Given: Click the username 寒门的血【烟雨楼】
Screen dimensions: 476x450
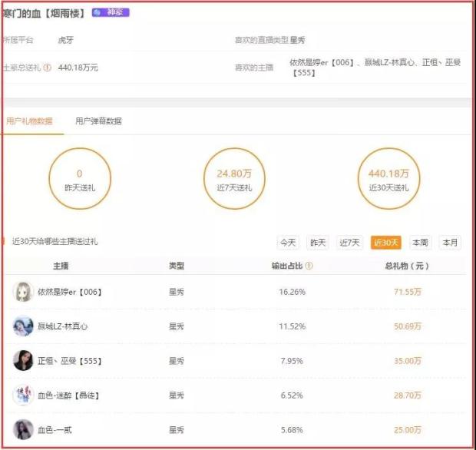Looking at the screenshot, I should tap(45, 13).
